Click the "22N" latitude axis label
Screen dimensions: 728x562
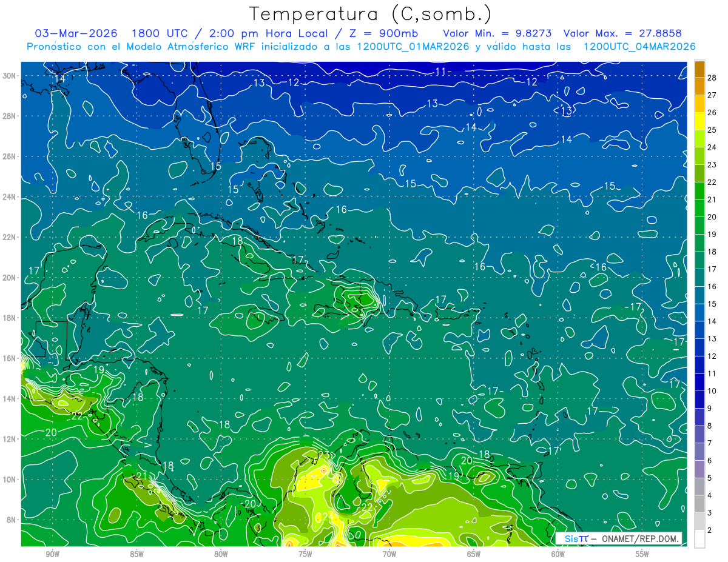[9, 237]
